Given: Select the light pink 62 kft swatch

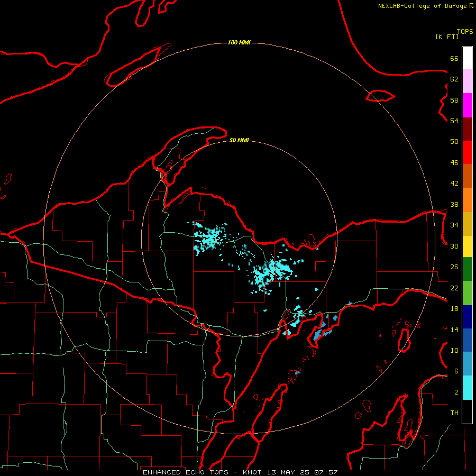Looking at the screenshot, I should [x=467, y=81].
